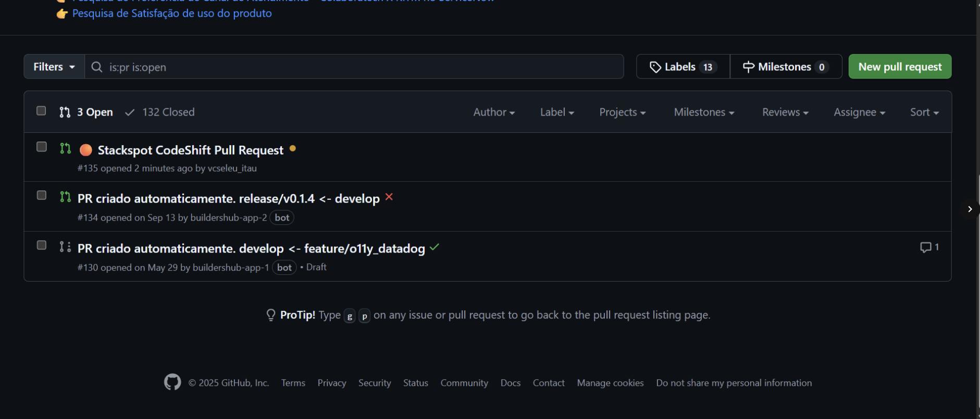Click the red failed status X icon

(x=389, y=197)
